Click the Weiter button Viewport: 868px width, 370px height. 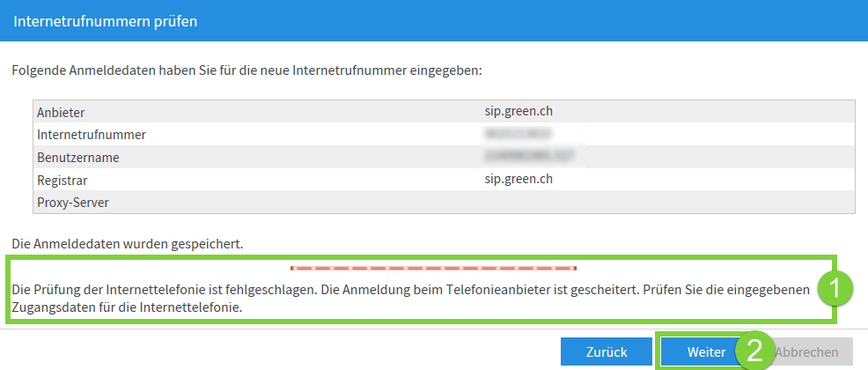click(701, 351)
